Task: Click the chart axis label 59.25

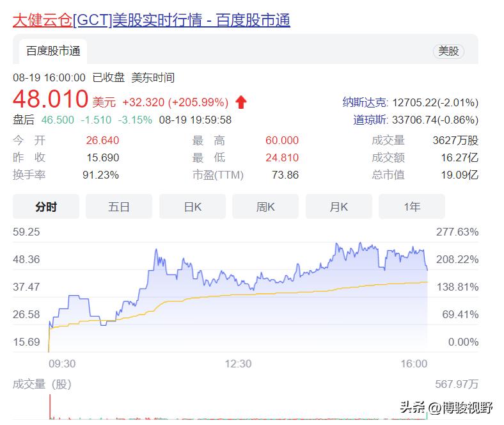Action: tap(26, 232)
